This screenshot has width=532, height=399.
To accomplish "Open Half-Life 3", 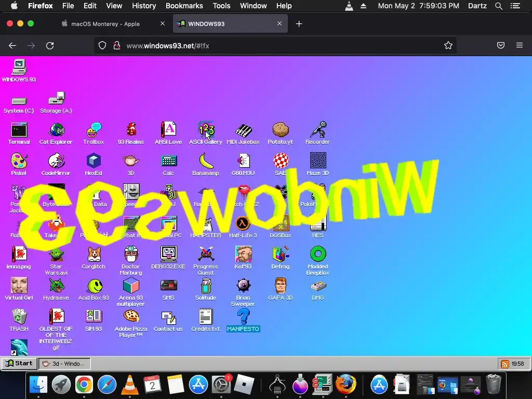I will (x=243, y=227).
